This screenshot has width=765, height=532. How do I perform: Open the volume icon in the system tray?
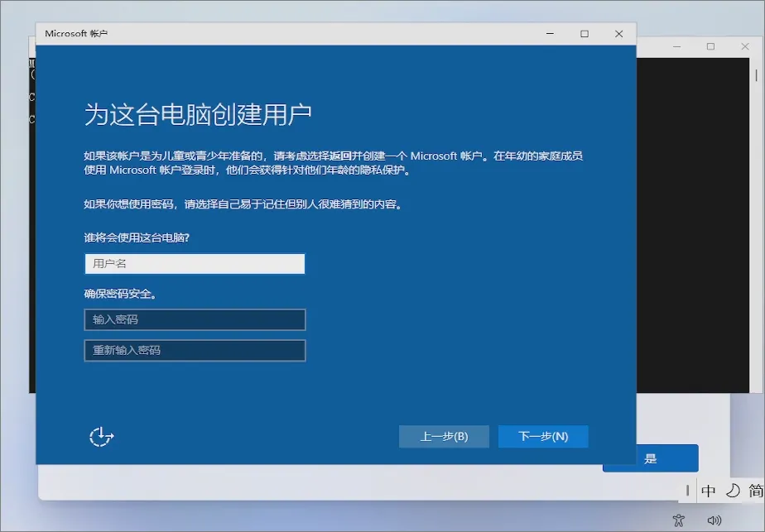(x=715, y=520)
